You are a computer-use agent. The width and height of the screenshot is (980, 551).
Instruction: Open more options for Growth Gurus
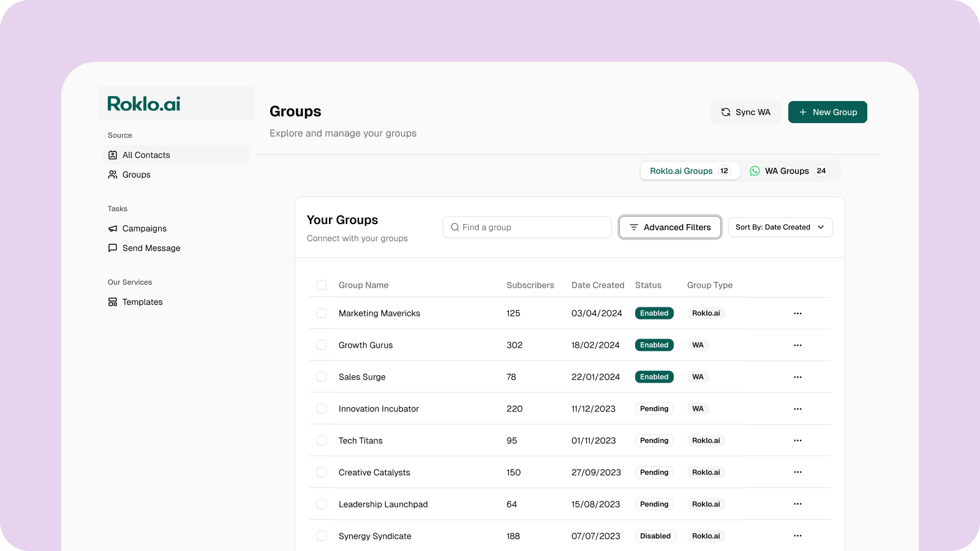pos(797,345)
